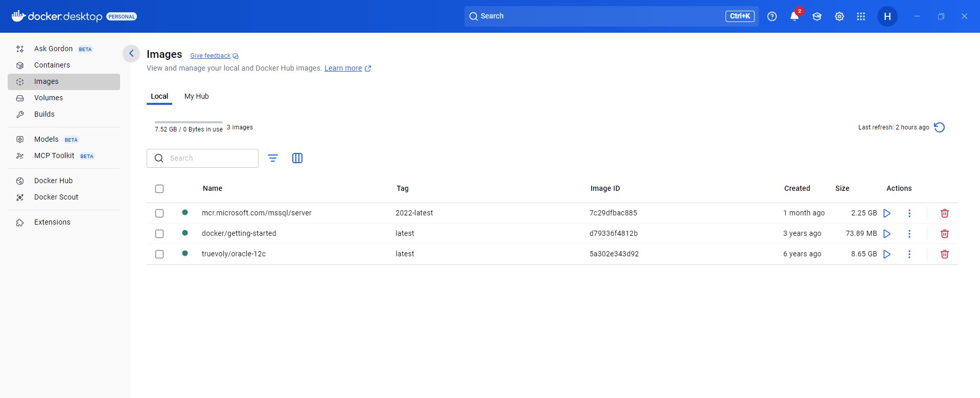Open more actions for truevoly/oracle-12c image
980x398 pixels.
pos(909,254)
